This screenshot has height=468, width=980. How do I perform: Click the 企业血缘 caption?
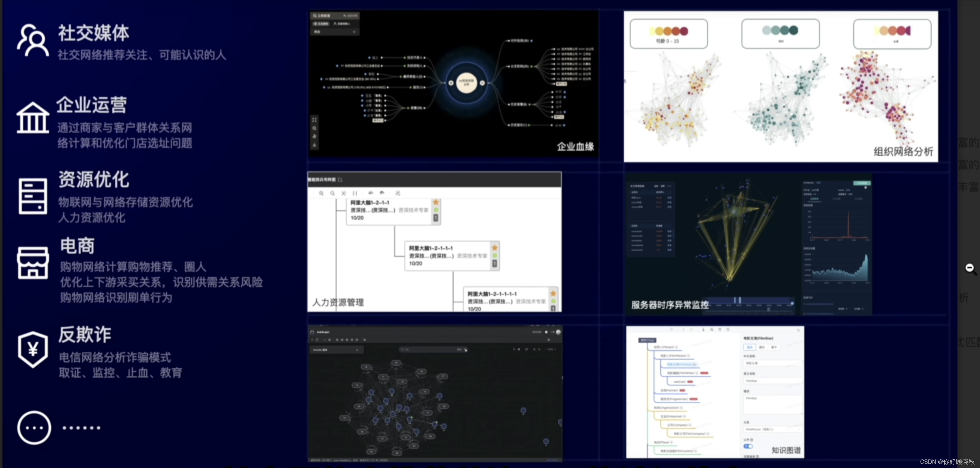pyautogui.click(x=575, y=146)
